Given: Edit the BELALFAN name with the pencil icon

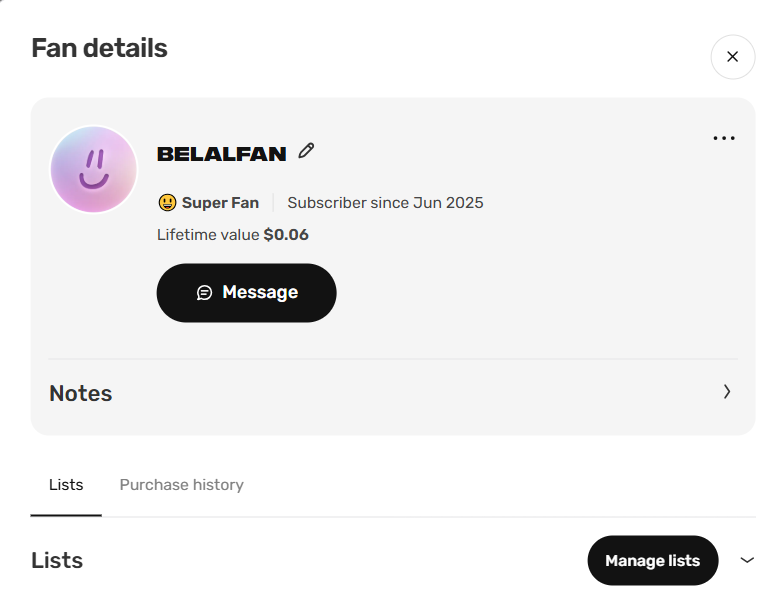Looking at the screenshot, I should click(306, 151).
